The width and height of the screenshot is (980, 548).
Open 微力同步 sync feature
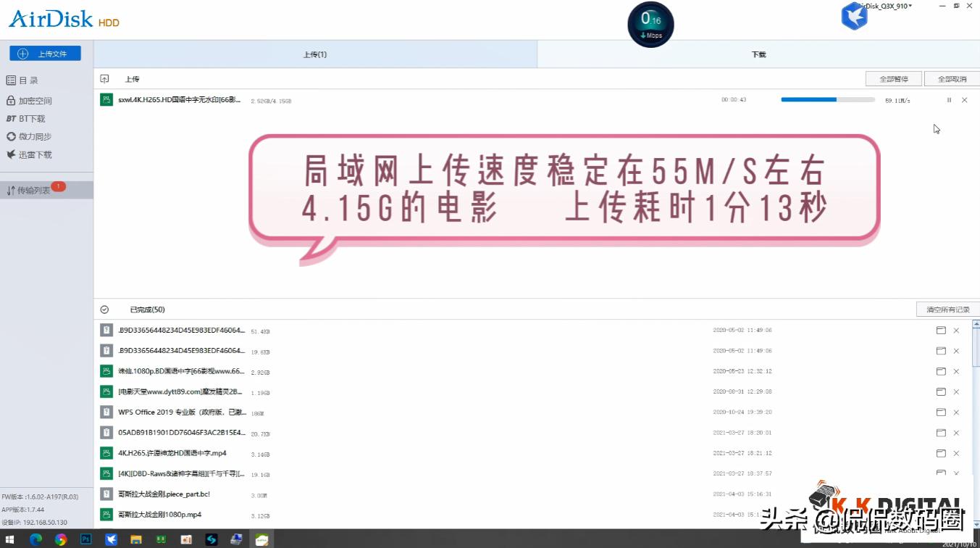point(33,136)
